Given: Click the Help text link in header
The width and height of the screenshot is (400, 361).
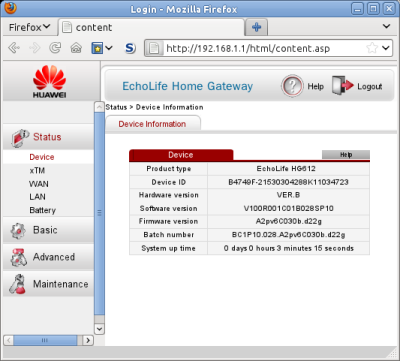Looking at the screenshot, I should pyautogui.click(x=316, y=86).
